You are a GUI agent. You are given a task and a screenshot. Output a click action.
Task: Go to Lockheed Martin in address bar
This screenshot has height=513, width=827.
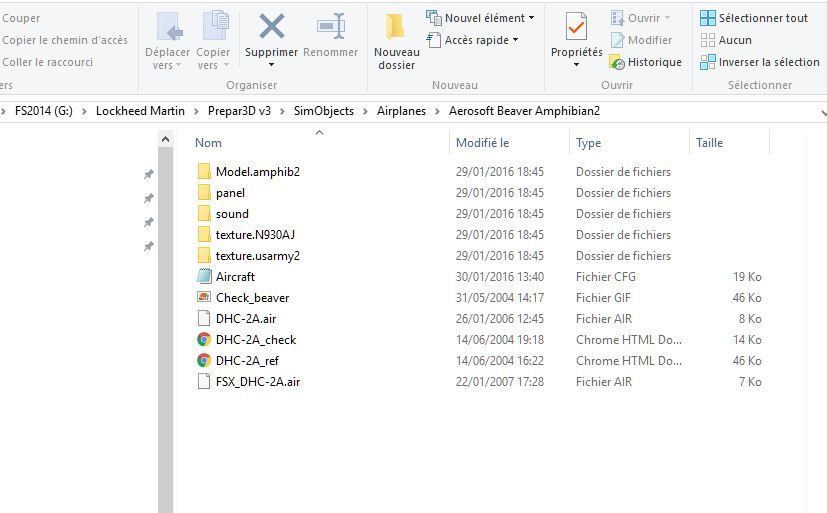[140, 111]
